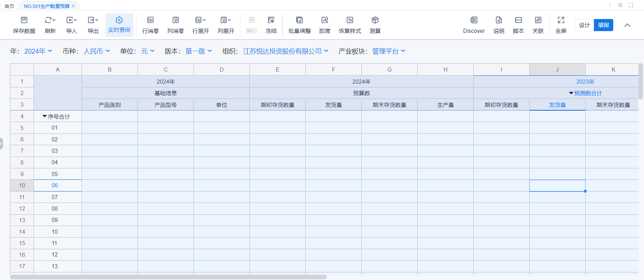Switch to 填报 fill-in mode
This screenshot has height=280, width=644.
pos(603,25)
